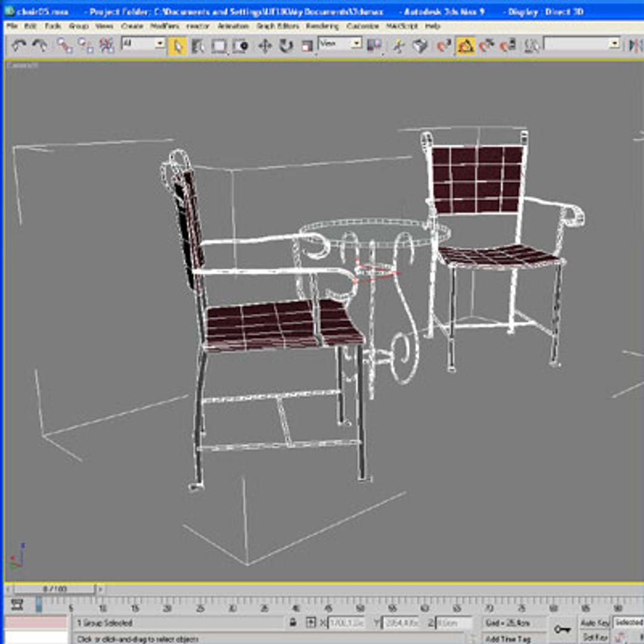Open the Select by Name dialog icon
The height and width of the screenshot is (644, 644).
click(198, 45)
